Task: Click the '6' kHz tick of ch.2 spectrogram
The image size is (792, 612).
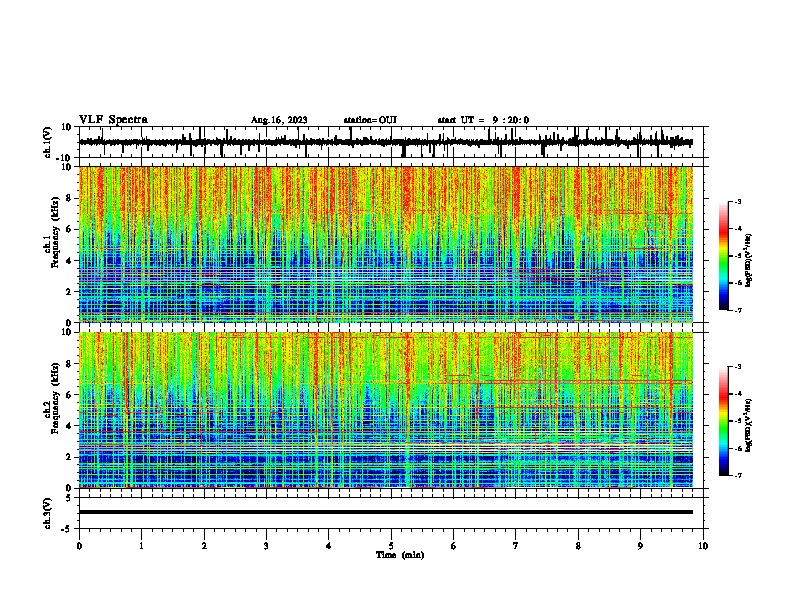Action: tap(70, 395)
